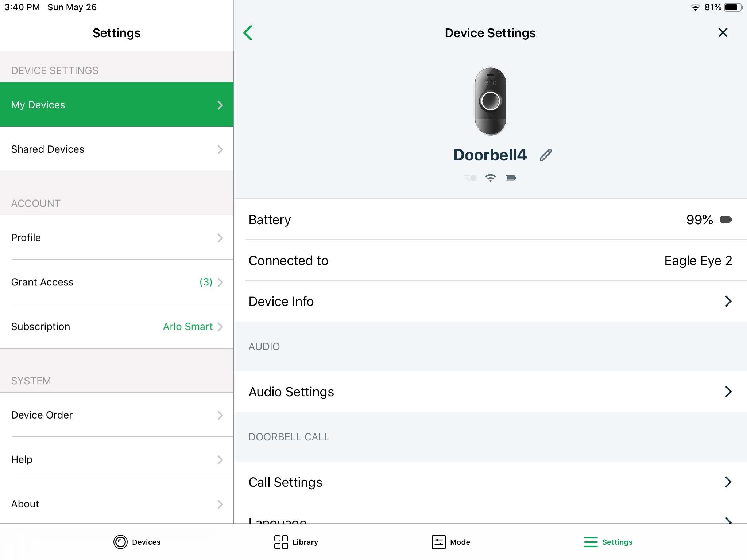Open the Grant Access settings
Image resolution: width=747 pixels, height=560 pixels.
pyautogui.click(x=116, y=282)
